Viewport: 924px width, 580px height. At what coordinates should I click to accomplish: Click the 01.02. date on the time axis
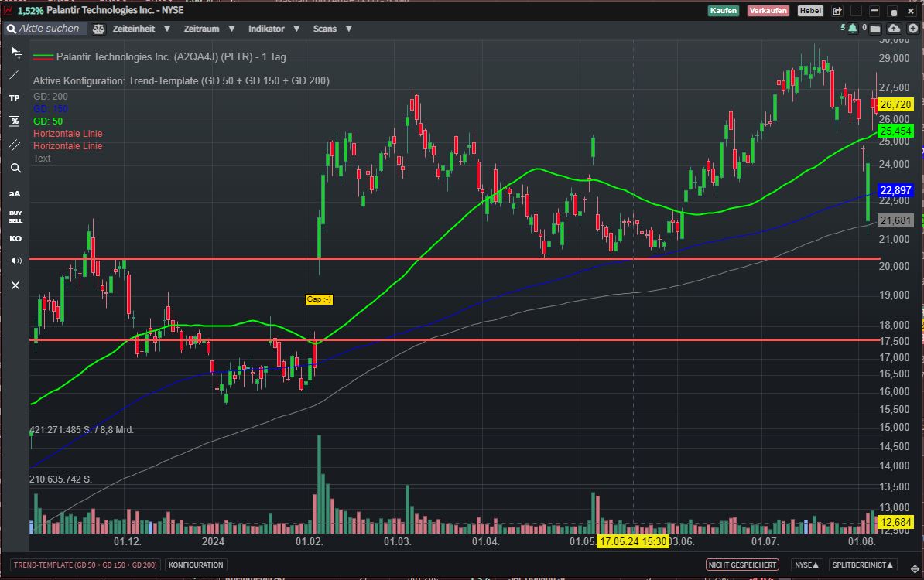[309, 541]
